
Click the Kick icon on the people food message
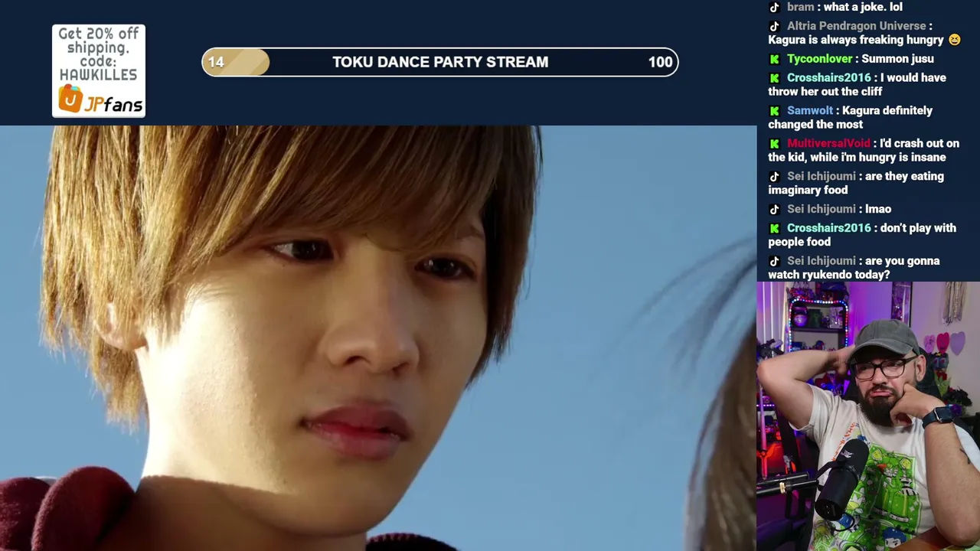774,228
